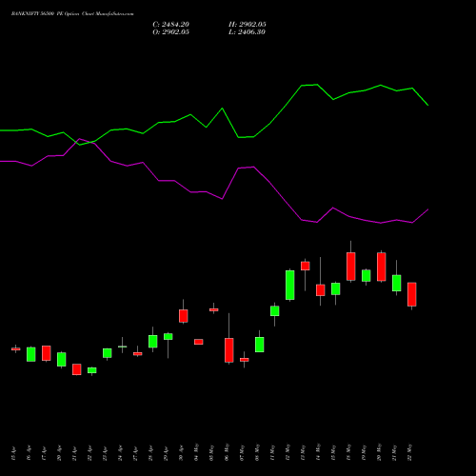Click the 20 May date label
The image size is (476, 476).
pyautogui.click(x=379, y=452)
